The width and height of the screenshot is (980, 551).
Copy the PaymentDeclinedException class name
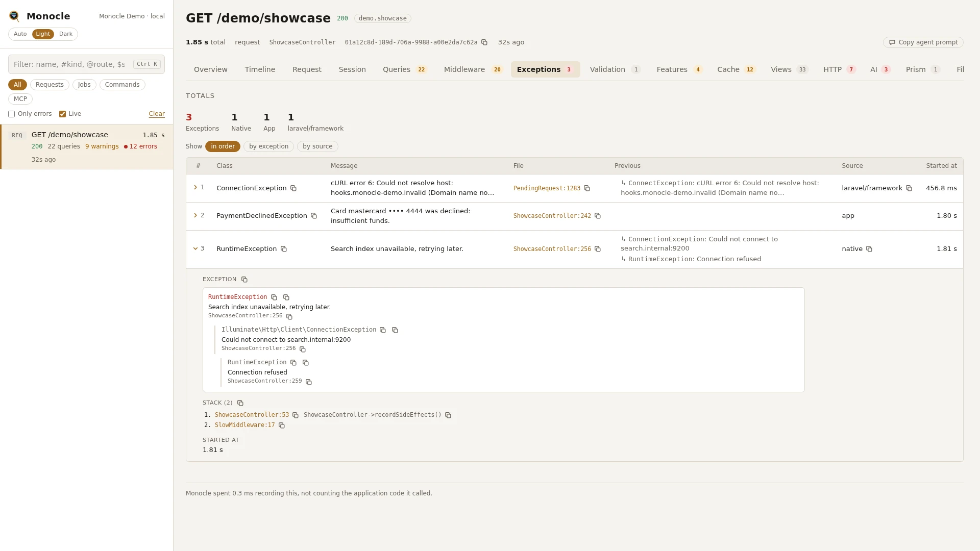tap(314, 216)
